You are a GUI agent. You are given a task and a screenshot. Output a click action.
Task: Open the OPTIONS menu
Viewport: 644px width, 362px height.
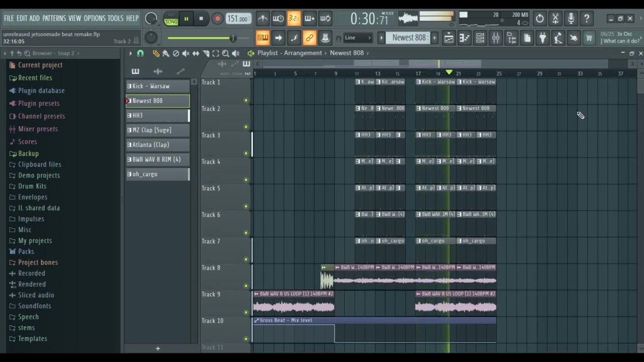(95, 19)
